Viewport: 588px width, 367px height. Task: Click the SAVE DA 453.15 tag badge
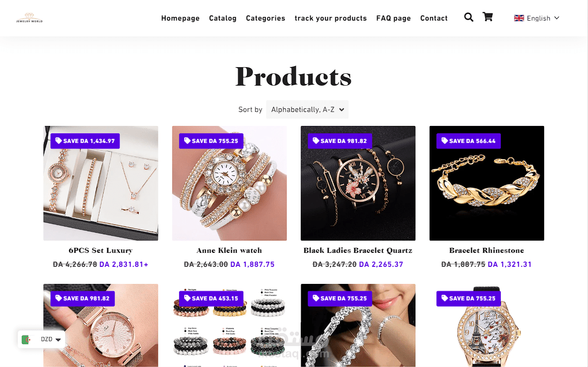(211, 298)
